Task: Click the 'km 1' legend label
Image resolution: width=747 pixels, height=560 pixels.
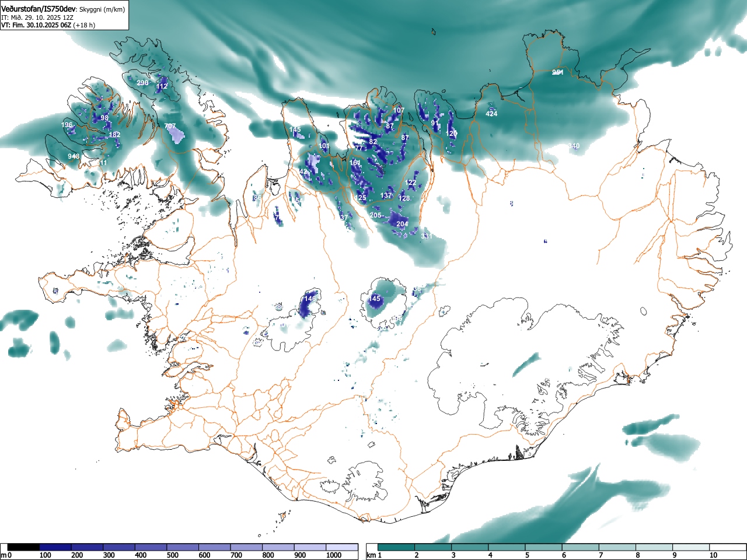Action: point(374,555)
